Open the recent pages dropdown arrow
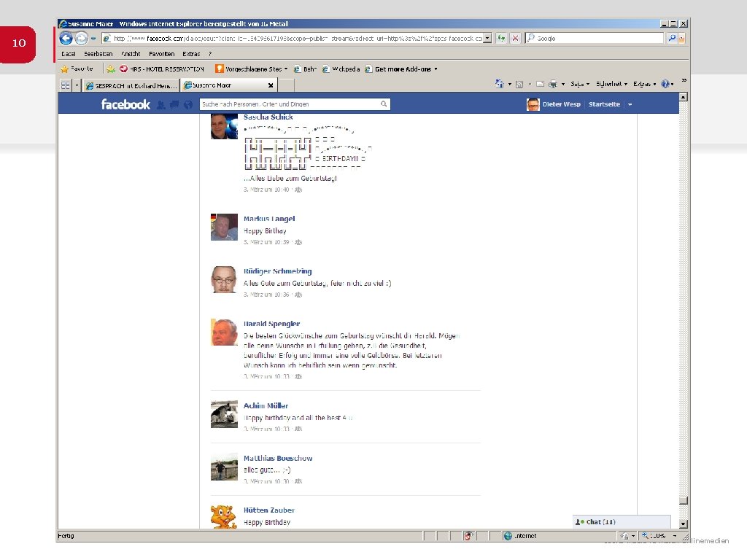The width and height of the screenshot is (747, 560). pos(93,38)
